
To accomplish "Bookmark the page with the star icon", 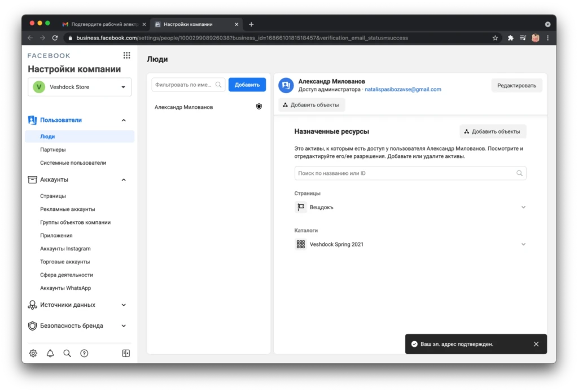I will (x=495, y=38).
